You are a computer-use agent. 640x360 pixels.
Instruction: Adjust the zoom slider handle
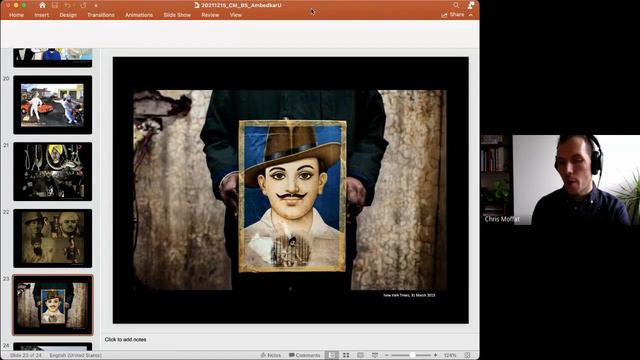click(x=412, y=355)
